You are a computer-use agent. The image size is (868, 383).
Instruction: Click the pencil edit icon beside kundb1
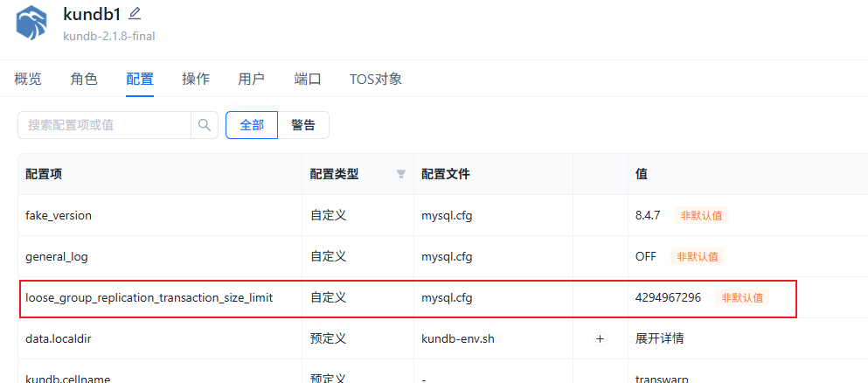[x=134, y=14]
